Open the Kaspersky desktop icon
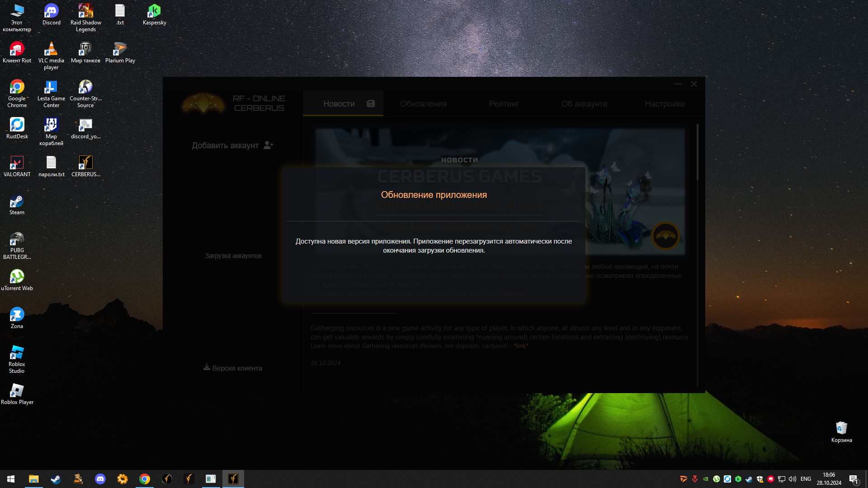Screen dimensions: 868x488 click(x=154, y=15)
